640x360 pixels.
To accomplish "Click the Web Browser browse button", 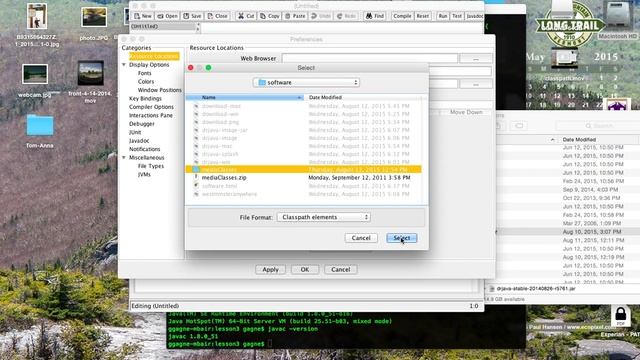I will coord(476,59).
